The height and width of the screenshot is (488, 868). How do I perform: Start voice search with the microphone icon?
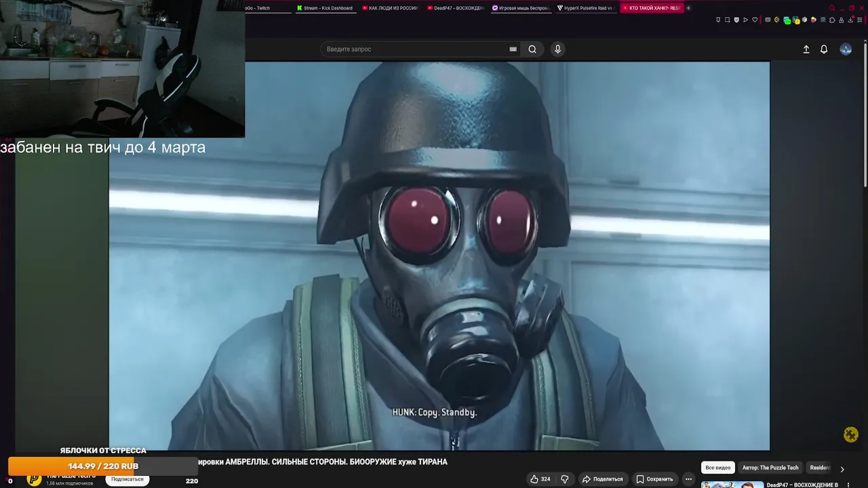[x=557, y=49]
